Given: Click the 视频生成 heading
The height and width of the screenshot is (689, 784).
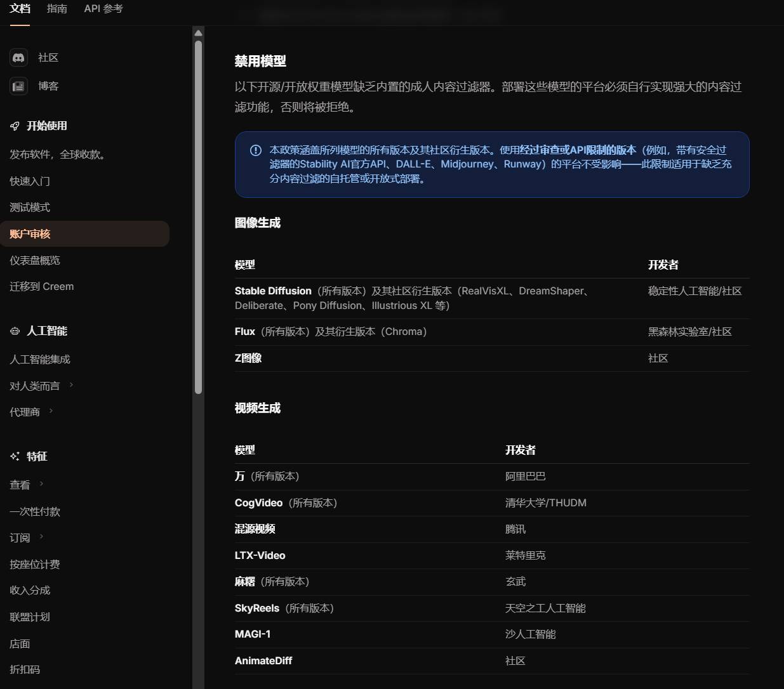Looking at the screenshot, I should 258,408.
